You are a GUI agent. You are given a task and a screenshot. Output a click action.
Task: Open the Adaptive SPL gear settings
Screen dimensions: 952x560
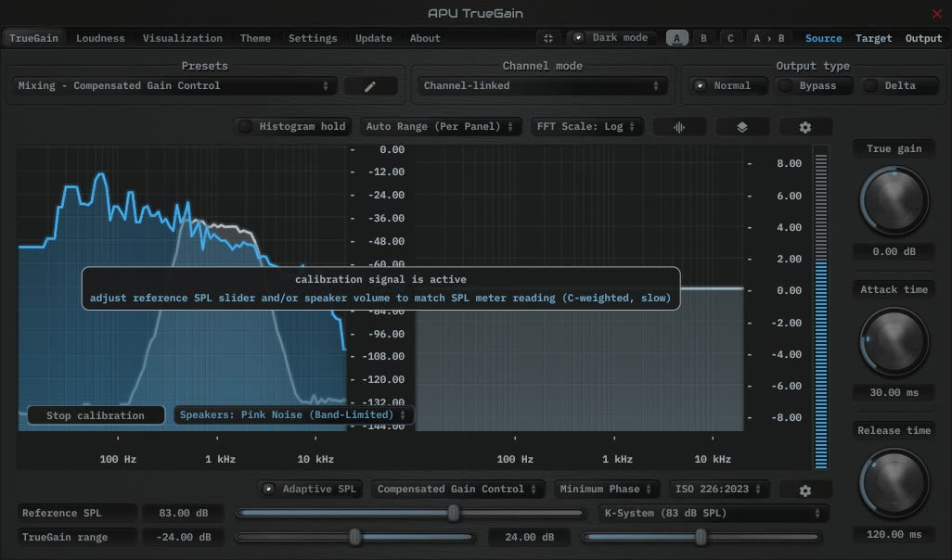[x=805, y=490]
